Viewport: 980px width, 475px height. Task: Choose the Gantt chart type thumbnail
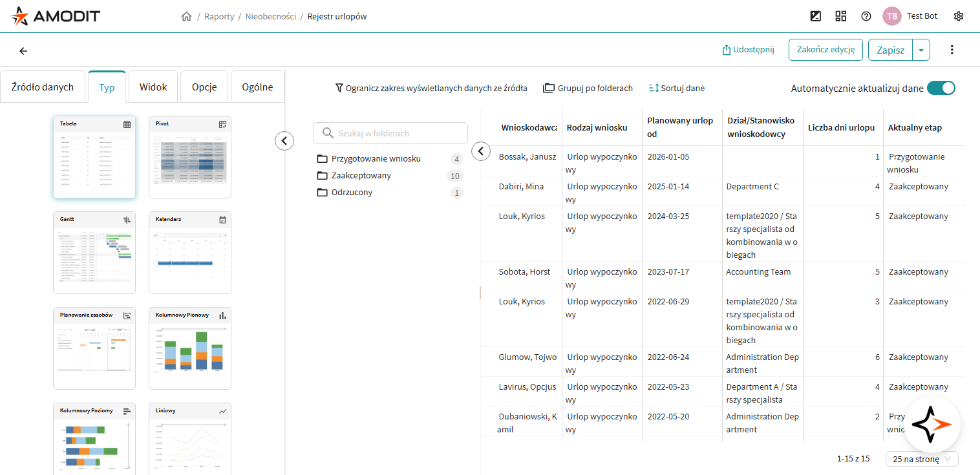click(94, 253)
